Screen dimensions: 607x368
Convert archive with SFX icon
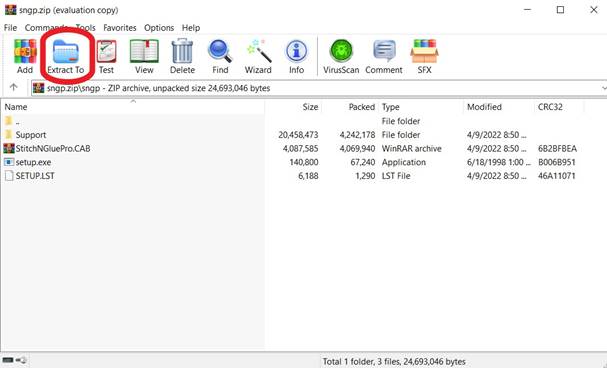[424, 56]
